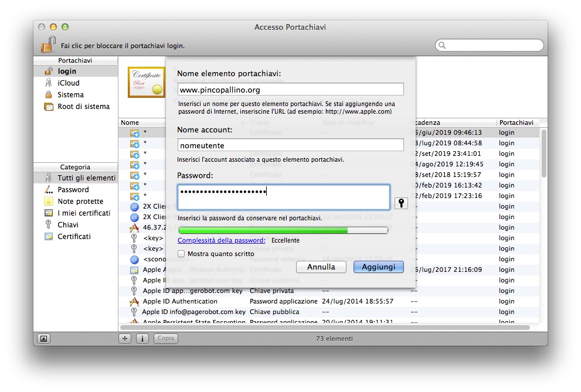The height and width of the screenshot is (392, 581).
Task: Show info with the i button
Action: pos(142,339)
